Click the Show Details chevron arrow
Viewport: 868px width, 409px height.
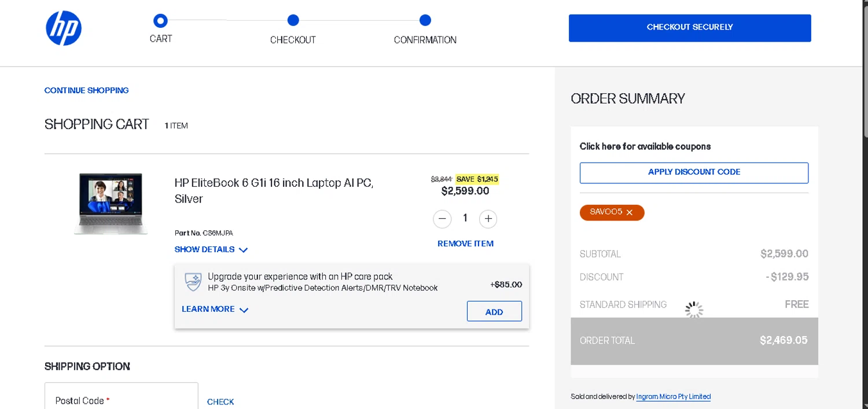[244, 250]
